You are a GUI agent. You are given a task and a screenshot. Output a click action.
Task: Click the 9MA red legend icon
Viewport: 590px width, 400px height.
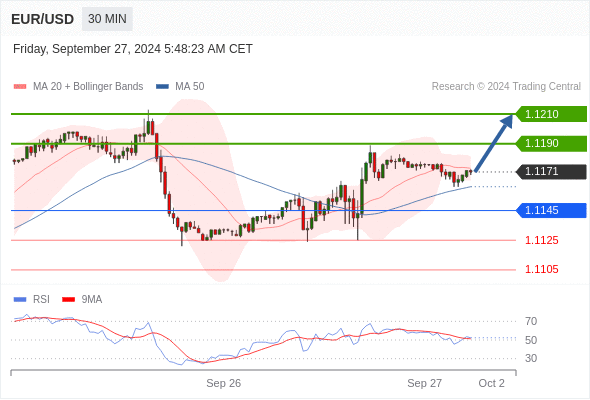coord(68,300)
